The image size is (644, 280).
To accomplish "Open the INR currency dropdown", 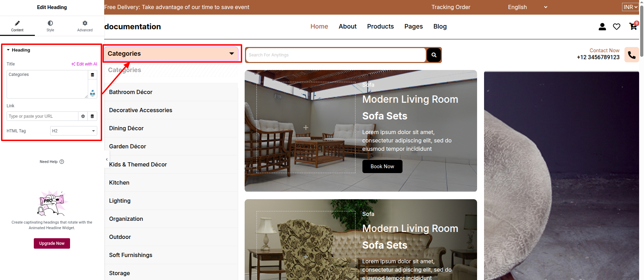I will click(630, 7).
